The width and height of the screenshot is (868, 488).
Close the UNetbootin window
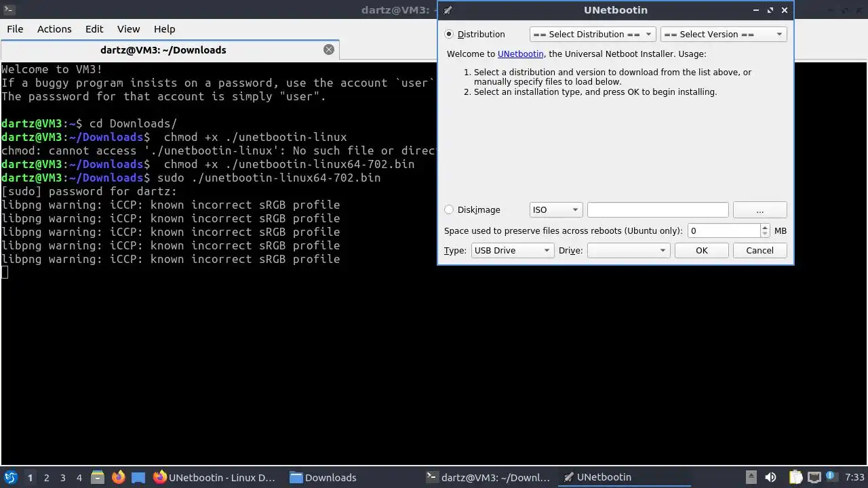[785, 10]
